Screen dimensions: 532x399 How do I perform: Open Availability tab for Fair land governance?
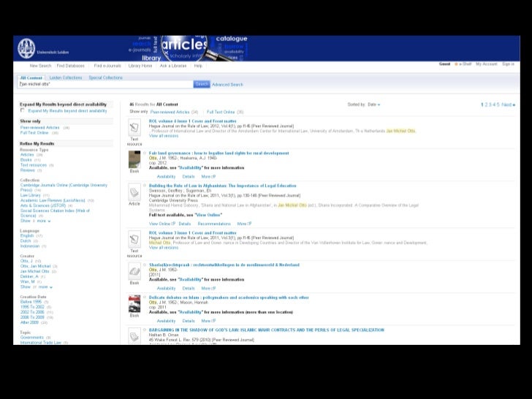click(167, 176)
